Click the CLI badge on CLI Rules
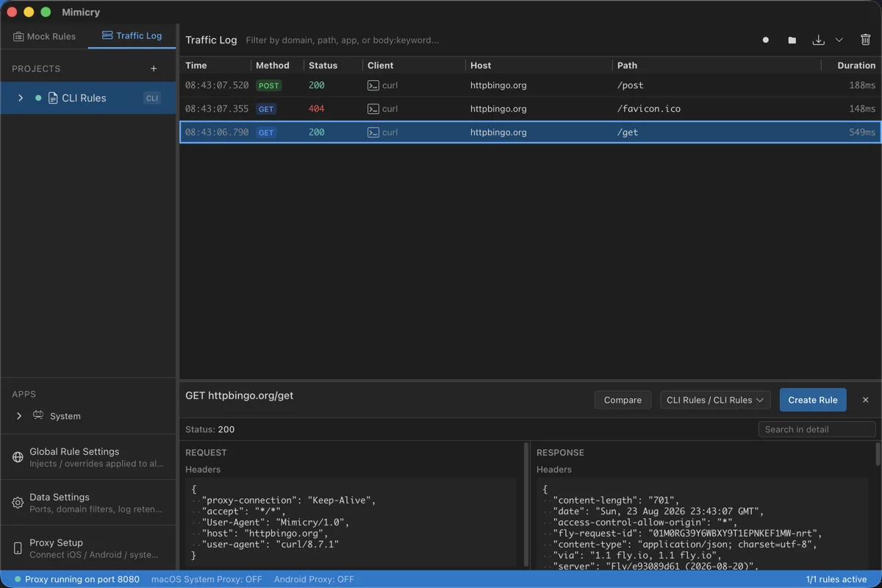This screenshot has width=882, height=588. coord(152,98)
